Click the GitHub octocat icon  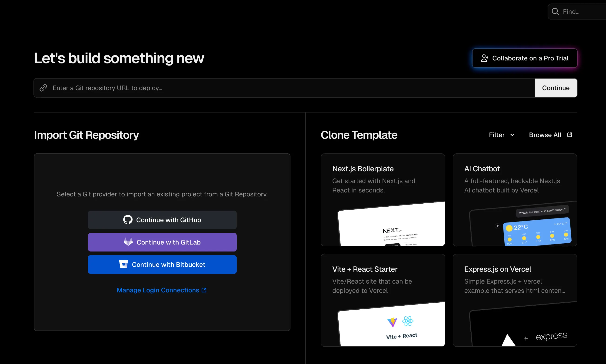pyautogui.click(x=128, y=220)
